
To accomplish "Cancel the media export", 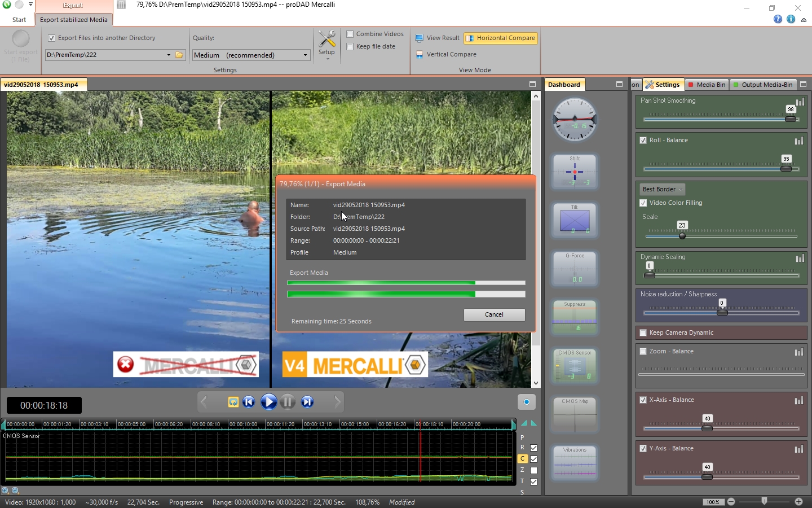I will 494,315.
